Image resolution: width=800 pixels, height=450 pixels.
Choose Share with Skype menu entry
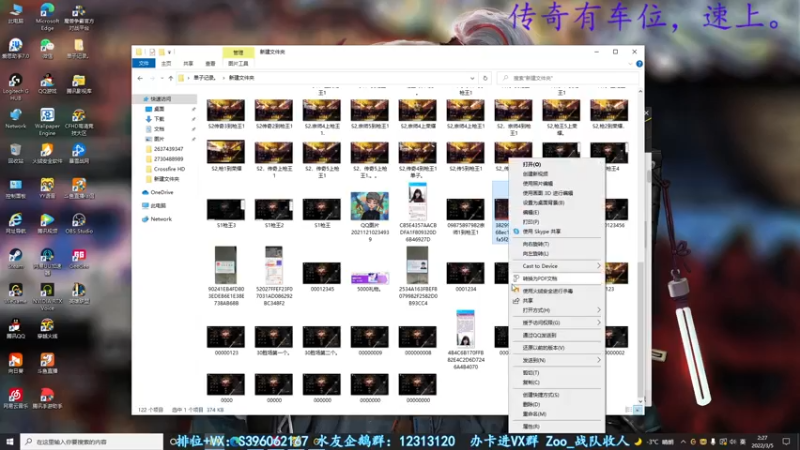(557, 232)
